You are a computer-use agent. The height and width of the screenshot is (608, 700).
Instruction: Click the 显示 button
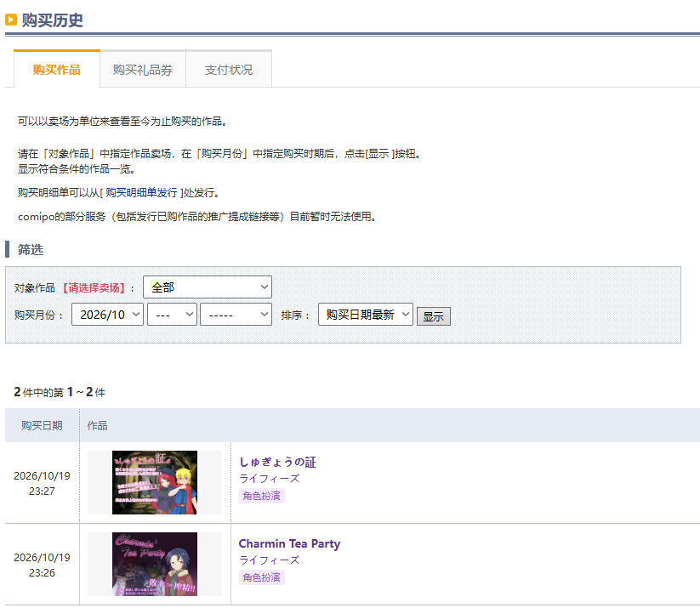coord(434,316)
